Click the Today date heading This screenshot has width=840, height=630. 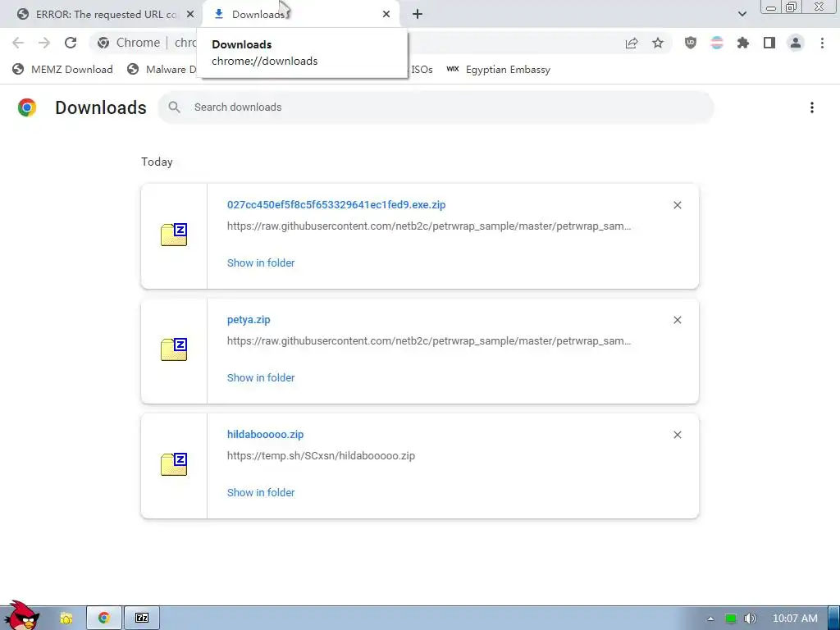point(157,162)
